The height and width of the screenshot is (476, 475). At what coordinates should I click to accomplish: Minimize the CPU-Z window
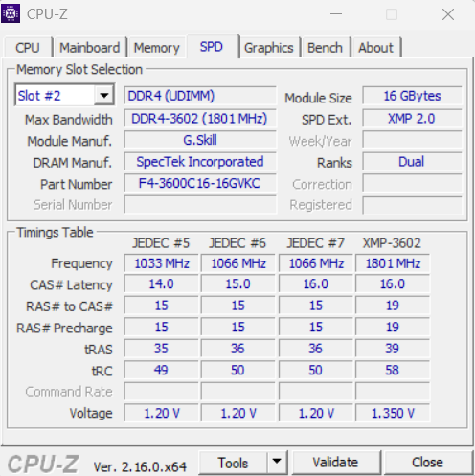[336, 14]
